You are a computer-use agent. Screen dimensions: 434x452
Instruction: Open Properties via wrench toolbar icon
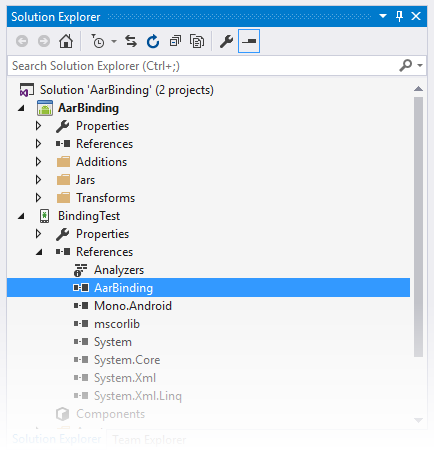tap(226, 41)
